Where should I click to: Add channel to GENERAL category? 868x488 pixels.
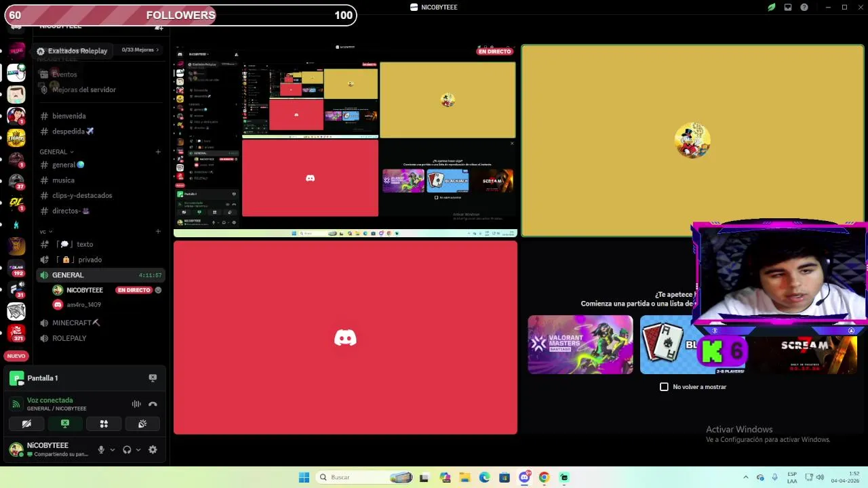158,152
